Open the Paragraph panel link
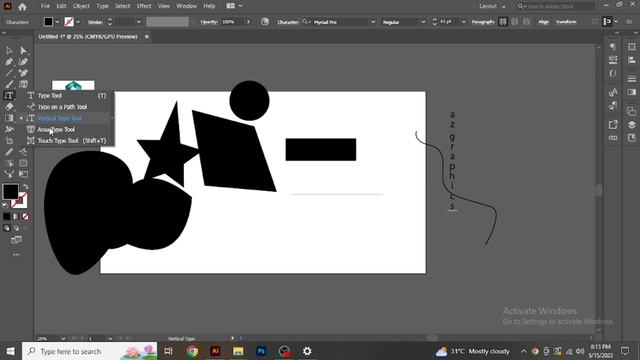This screenshot has width=640, height=360. [483, 22]
